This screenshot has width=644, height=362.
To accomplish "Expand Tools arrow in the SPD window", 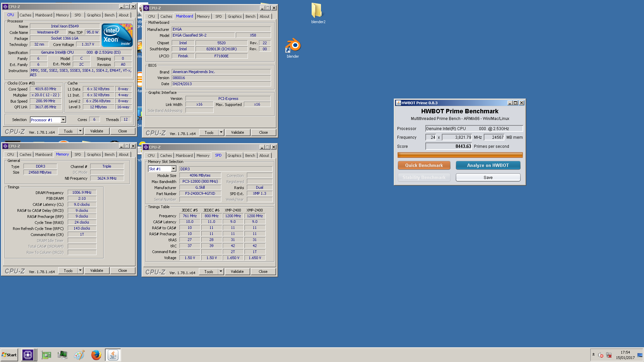I will [x=221, y=271].
